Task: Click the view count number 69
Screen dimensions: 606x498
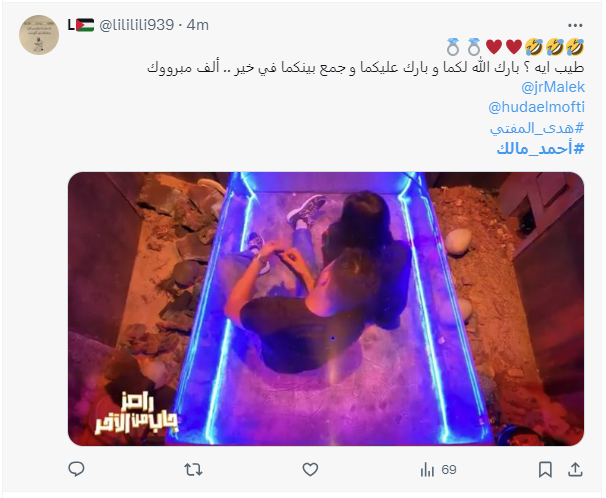Action: [449, 470]
